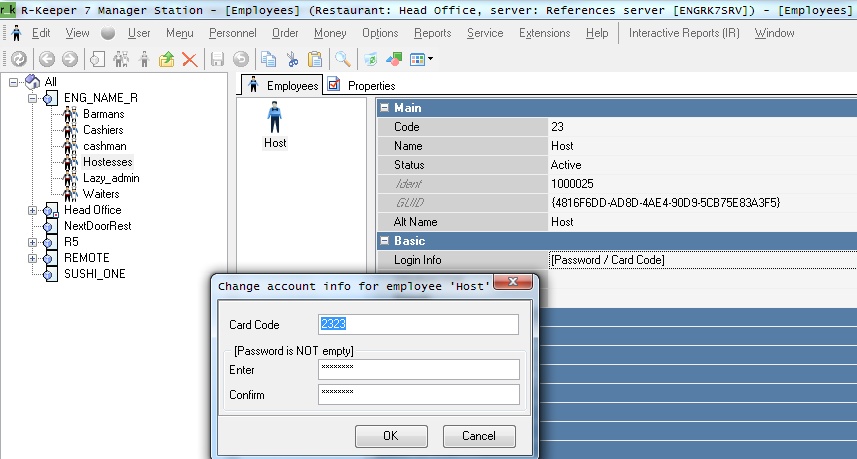Click the floppy disk save icon
Image resolution: width=857 pixels, height=459 pixels.
coord(218,59)
